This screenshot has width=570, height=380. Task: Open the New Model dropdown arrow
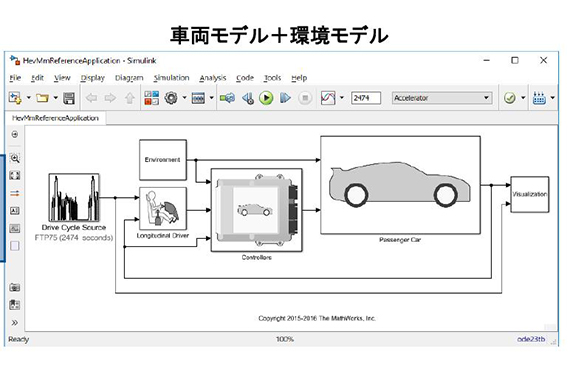28,98
